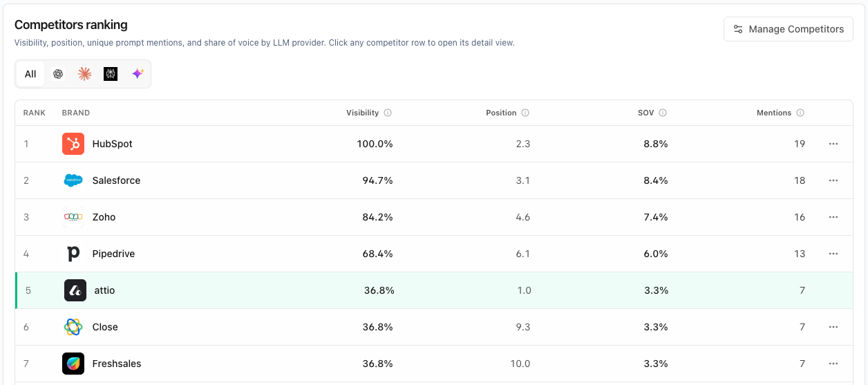Click the Competitors ranking heading

pos(71,25)
